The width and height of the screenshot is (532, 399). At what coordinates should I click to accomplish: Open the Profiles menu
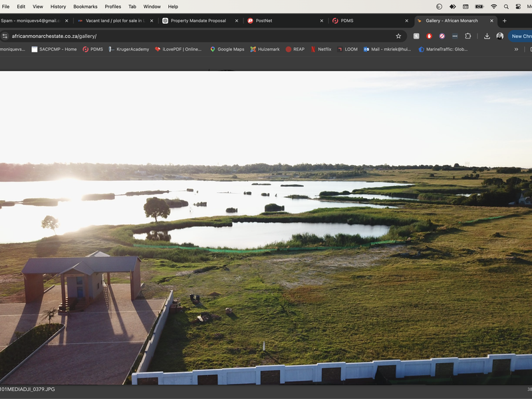tap(113, 7)
